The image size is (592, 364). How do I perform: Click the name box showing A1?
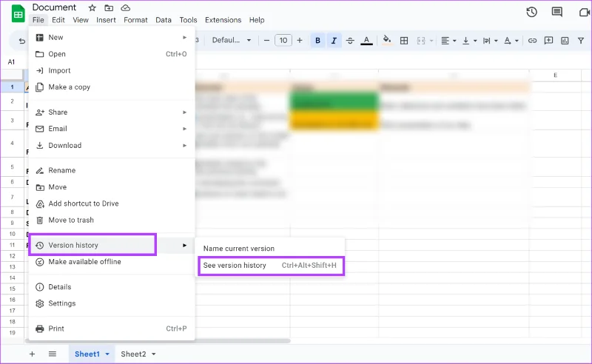(12, 62)
